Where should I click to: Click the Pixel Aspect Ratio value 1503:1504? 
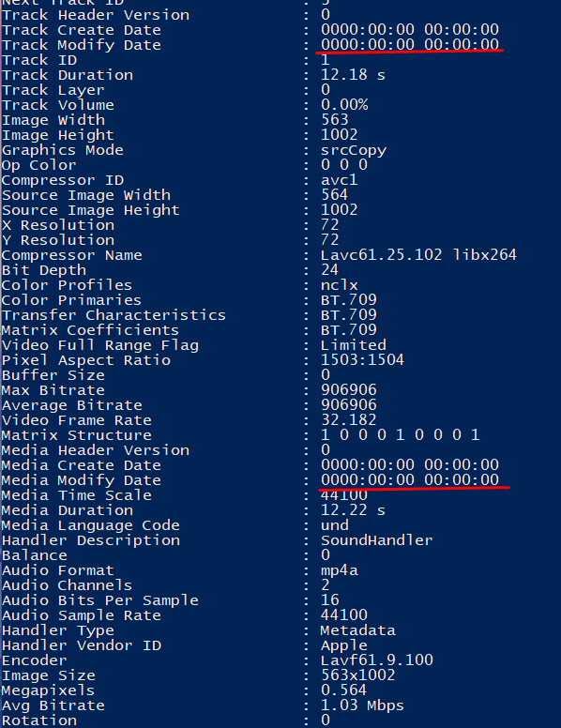coord(362,360)
